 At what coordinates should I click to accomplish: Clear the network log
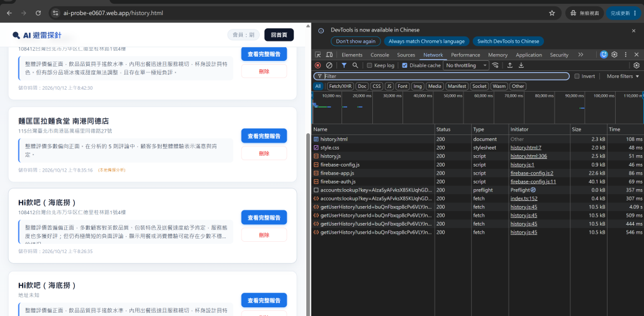[329, 65]
